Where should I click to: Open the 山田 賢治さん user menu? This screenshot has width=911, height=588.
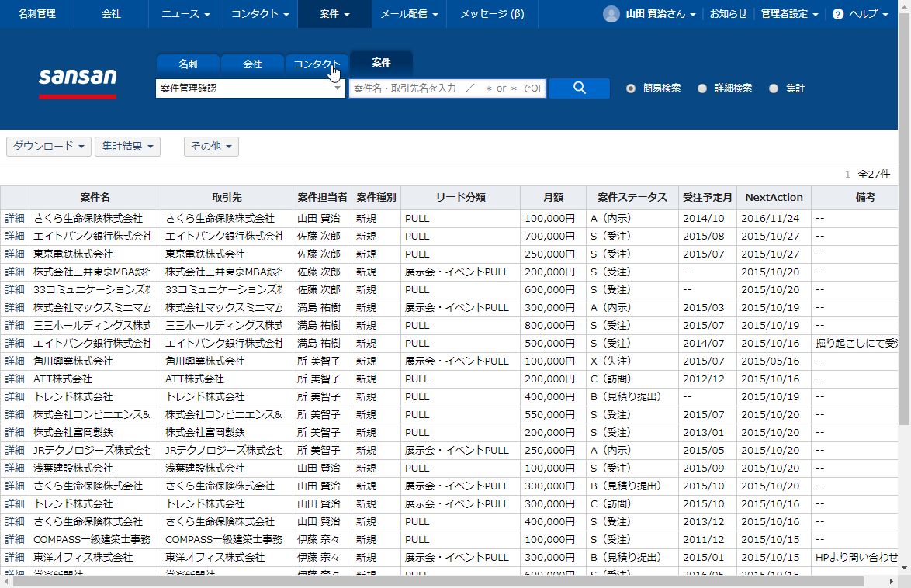[x=660, y=14]
